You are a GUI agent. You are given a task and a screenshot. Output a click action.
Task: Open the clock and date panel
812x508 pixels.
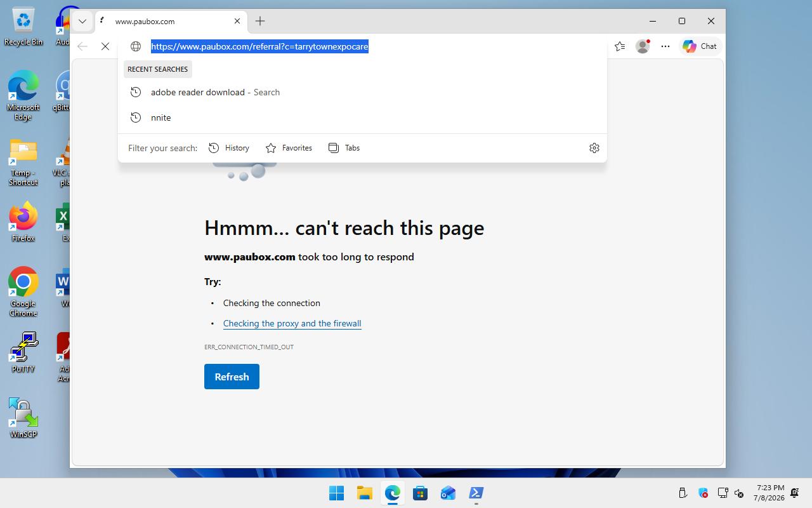pyautogui.click(x=769, y=493)
